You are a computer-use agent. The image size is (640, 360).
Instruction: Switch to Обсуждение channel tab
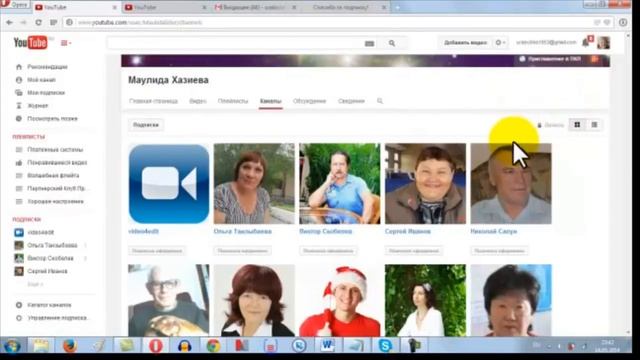click(309, 101)
